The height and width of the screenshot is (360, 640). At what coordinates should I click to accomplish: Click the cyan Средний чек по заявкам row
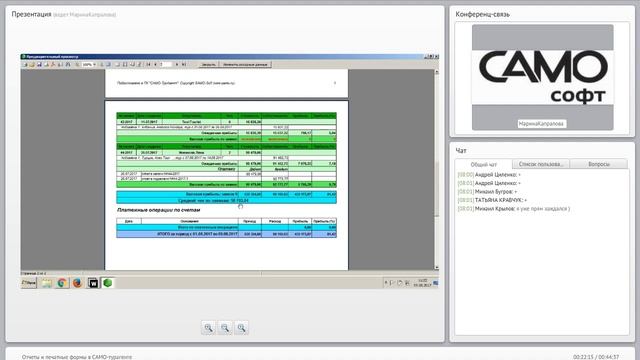tap(227, 200)
